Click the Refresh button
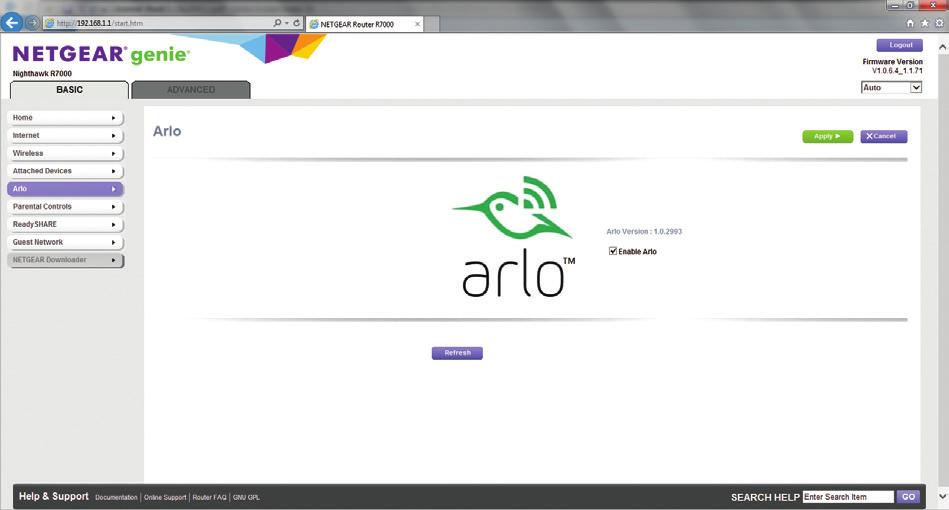Screen dimensions: 949x510 click(x=457, y=353)
